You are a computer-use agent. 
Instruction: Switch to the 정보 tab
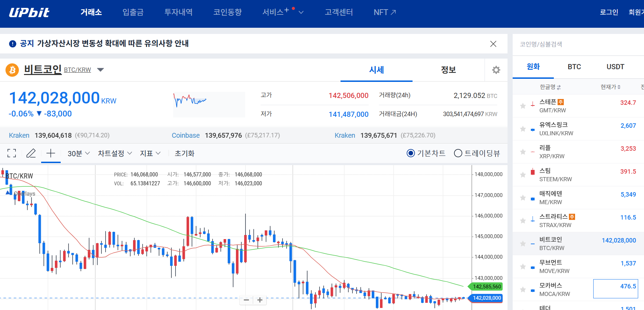(x=448, y=70)
